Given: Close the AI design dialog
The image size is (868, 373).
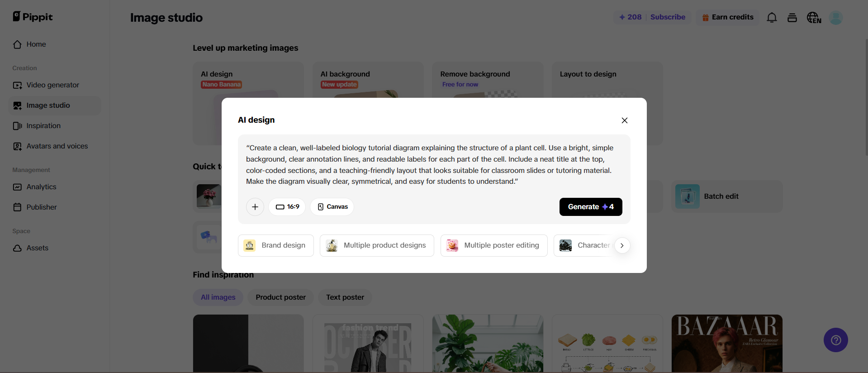Looking at the screenshot, I should click(625, 120).
